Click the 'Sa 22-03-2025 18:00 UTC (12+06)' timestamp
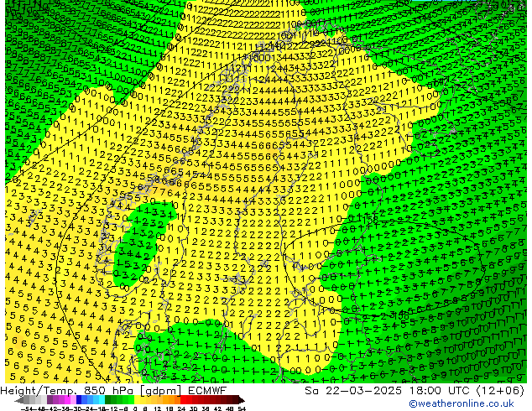532x411 pixels. 415,391
